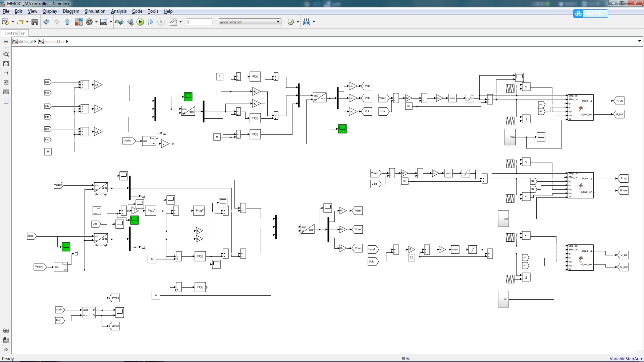The height and width of the screenshot is (362, 644).
Task: Toggle the Hide/Show Explorer Bar button
Action: [x=6, y=42]
